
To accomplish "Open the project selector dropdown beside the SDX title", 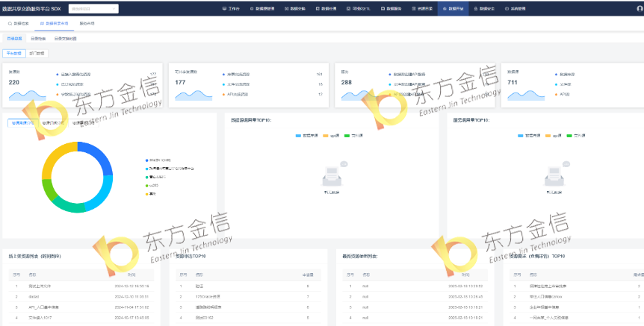I will pyautogui.click(x=93, y=9).
